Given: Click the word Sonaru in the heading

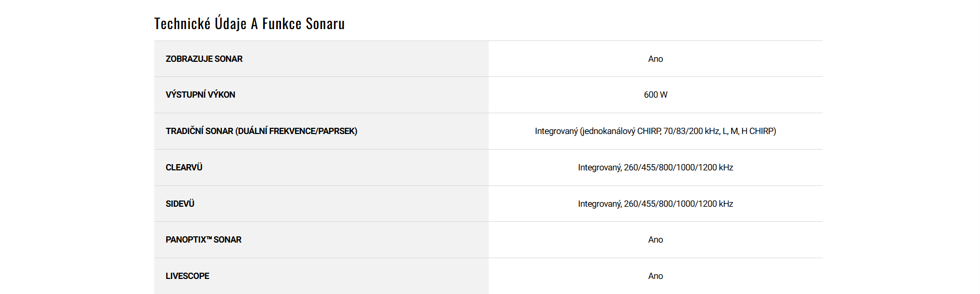Looking at the screenshot, I should point(325,24).
